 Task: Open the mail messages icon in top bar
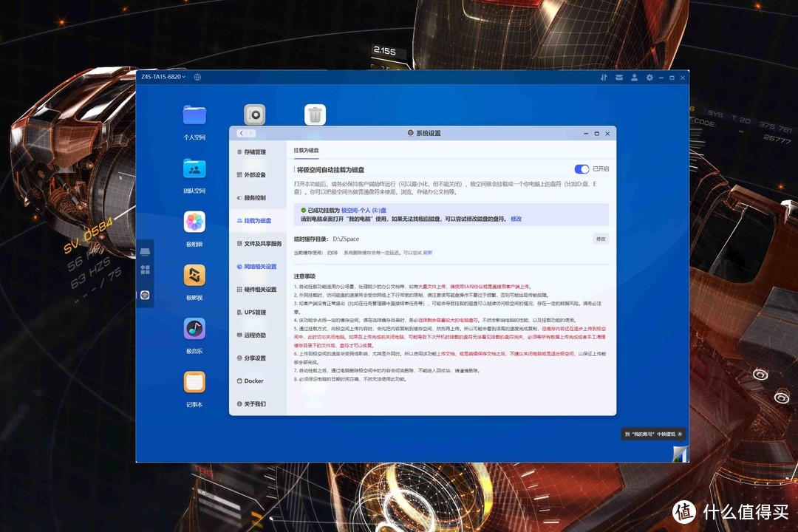pos(619,78)
